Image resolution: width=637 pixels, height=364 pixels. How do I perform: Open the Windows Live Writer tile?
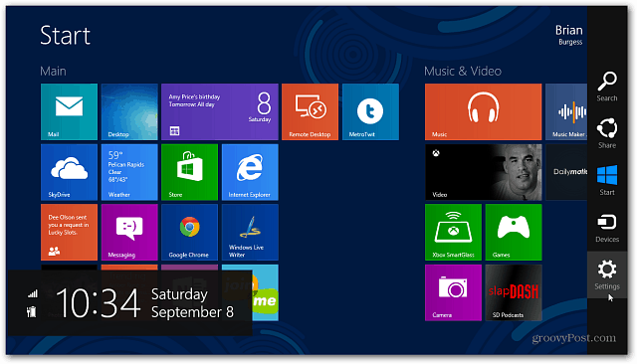[x=250, y=232]
